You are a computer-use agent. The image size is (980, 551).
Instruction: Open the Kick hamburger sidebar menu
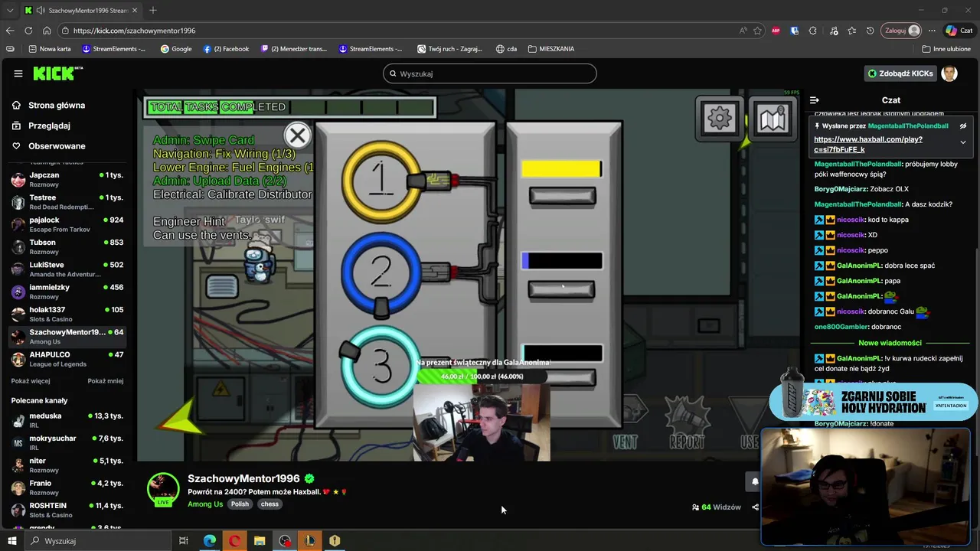click(x=18, y=73)
